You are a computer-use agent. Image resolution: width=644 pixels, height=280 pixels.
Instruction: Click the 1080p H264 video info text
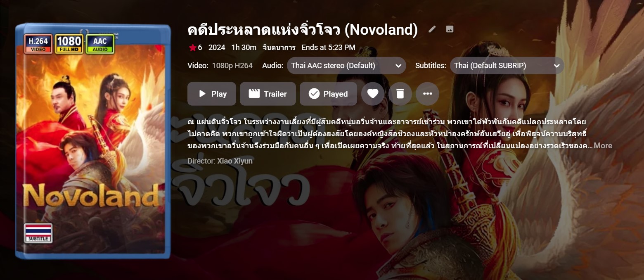(x=232, y=66)
